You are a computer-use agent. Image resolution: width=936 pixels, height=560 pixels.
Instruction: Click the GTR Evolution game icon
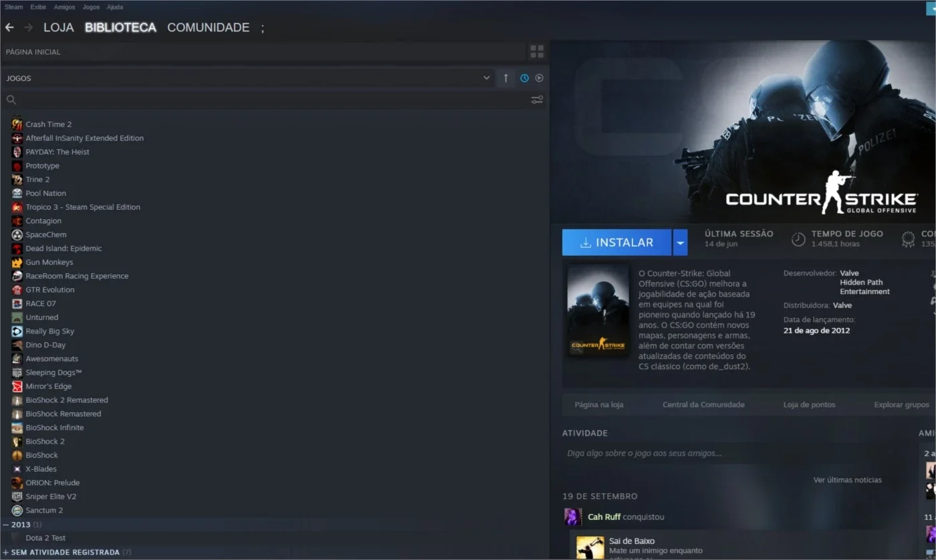(x=17, y=290)
